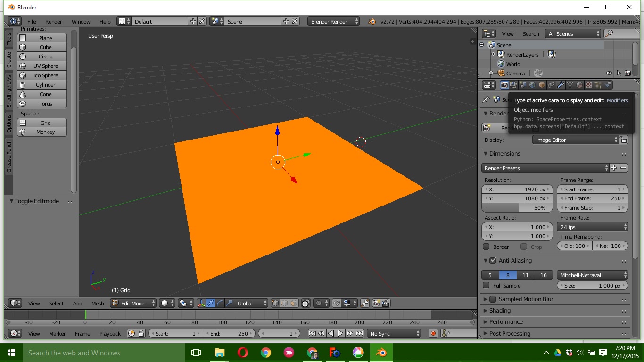Add a Monkey primitive
Viewport: 644px width, 362px height.
coord(42,132)
